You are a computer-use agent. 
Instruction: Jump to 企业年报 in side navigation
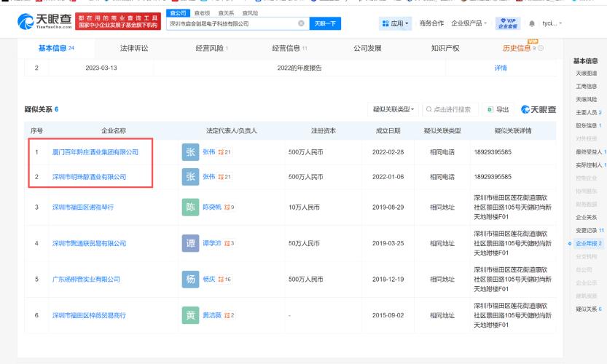(x=589, y=244)
